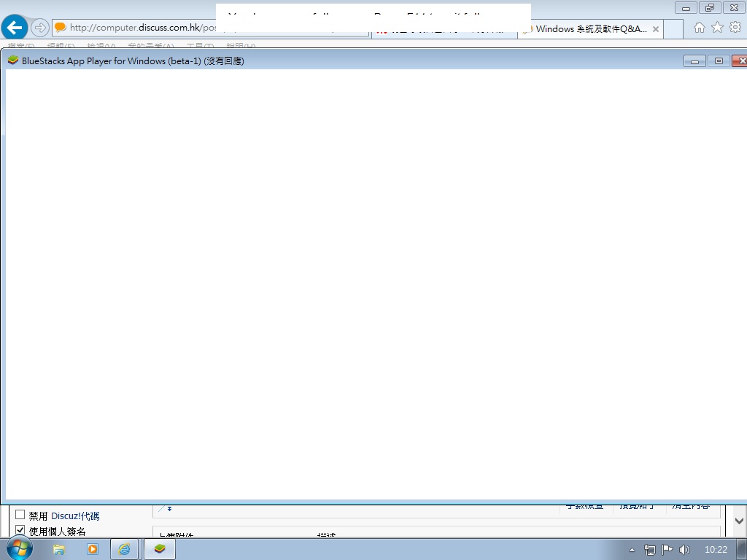
Task: Open Windows Explorer from the taskbar
Action: point(58,550)
